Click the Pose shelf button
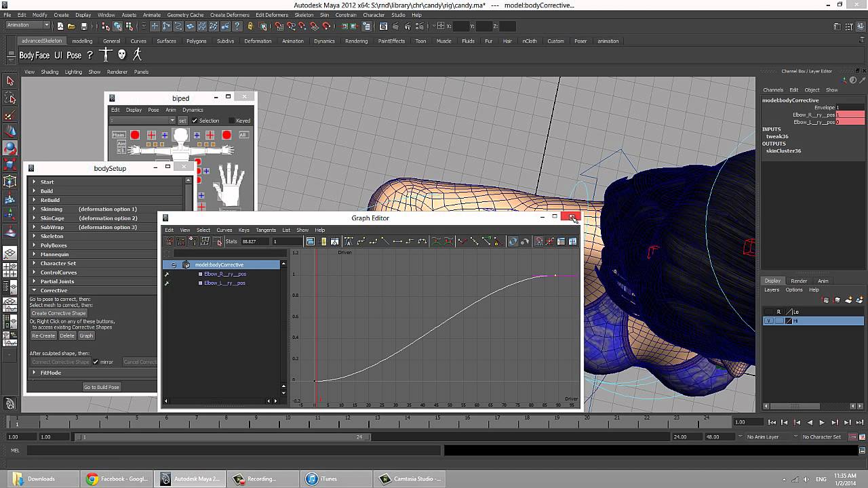Viewport: 868px width, 488px height. pyautogui.click(x=74, y=56)
